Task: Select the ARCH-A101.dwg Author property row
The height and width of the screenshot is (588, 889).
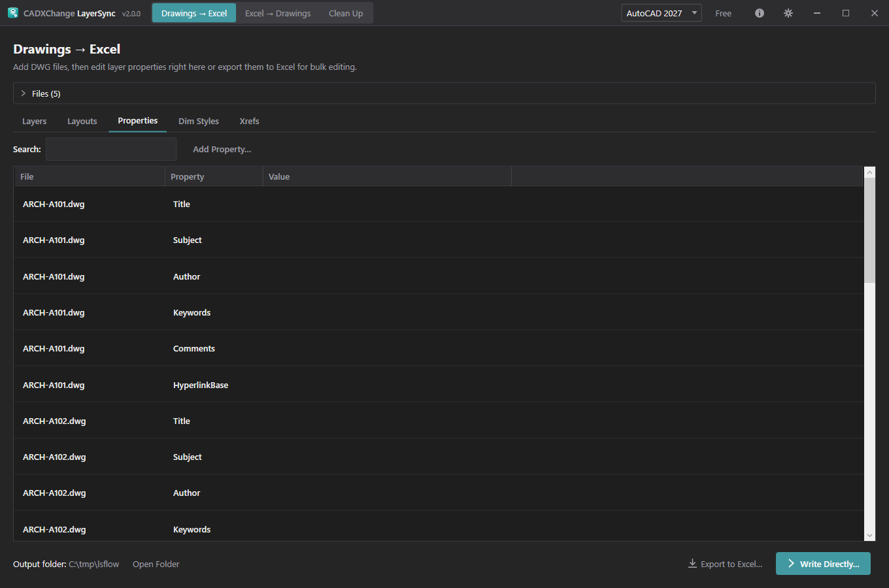Action: pyautogui.click(x=439, y=276)
